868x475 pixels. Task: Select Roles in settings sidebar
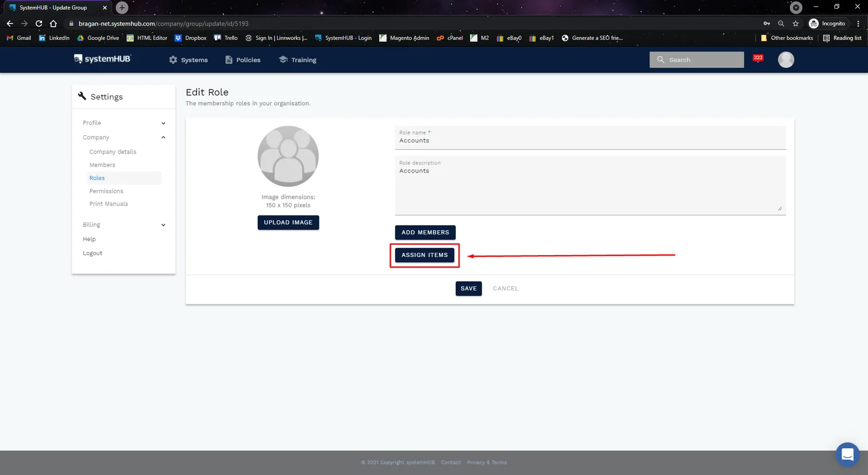124,178
